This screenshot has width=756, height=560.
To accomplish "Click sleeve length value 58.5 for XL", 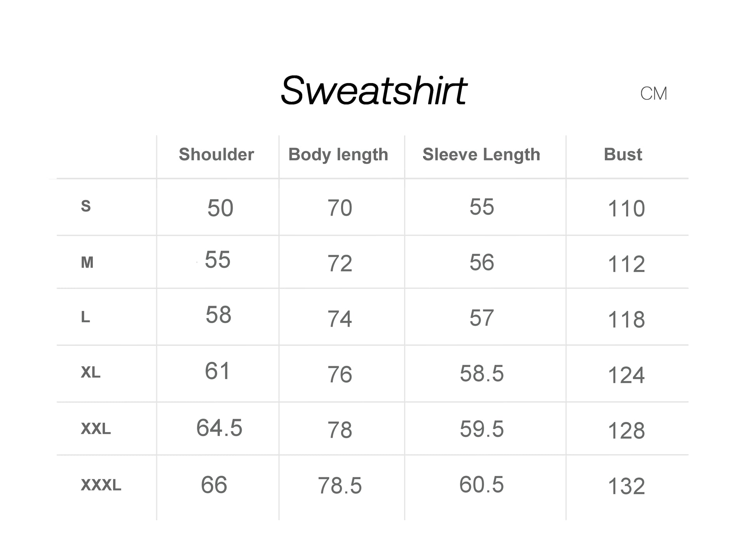I will coord(482,374).
